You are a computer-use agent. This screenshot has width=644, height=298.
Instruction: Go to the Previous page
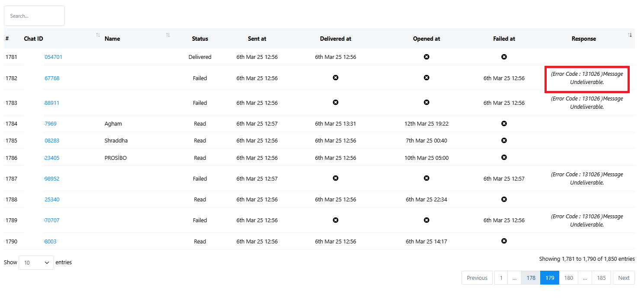477,278
